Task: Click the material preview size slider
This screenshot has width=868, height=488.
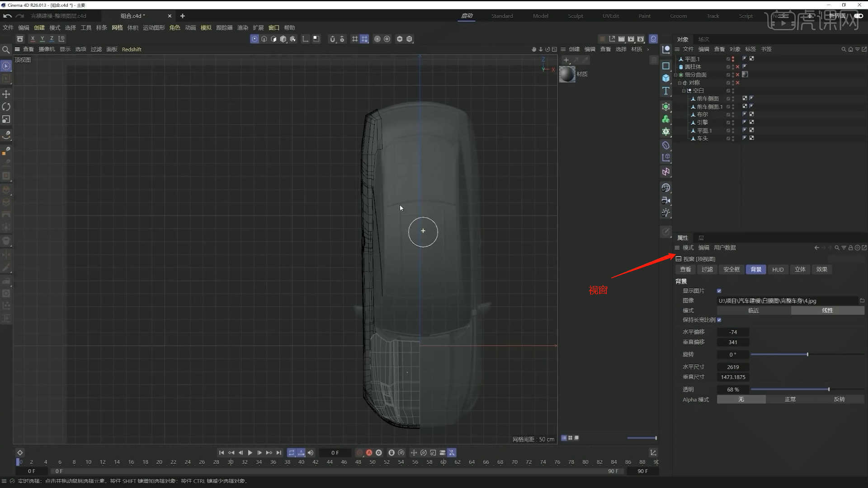Action: (x=642, y=438)
